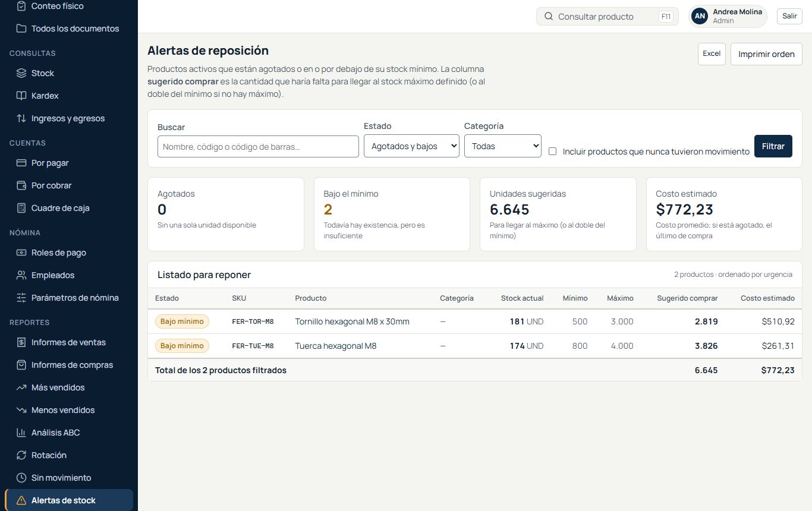Click the Informes de ventas receipt icon

coord(21,342)
